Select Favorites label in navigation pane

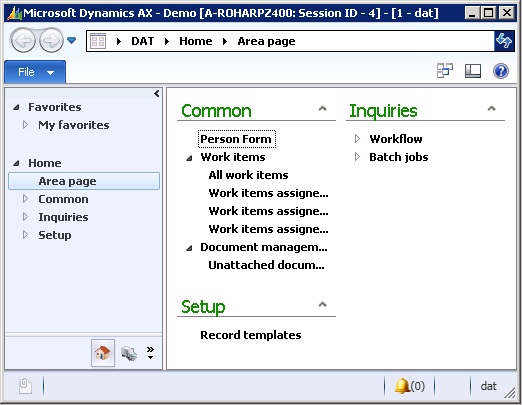coord(55,107)
